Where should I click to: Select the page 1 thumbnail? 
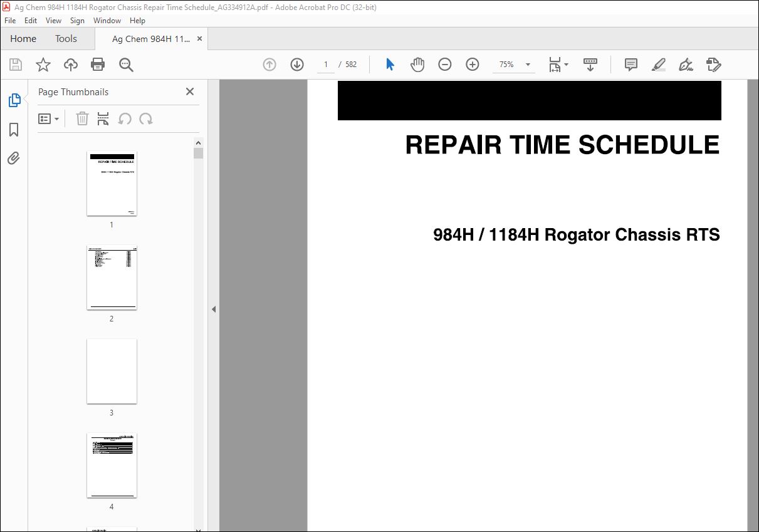(x=112, y=184)
